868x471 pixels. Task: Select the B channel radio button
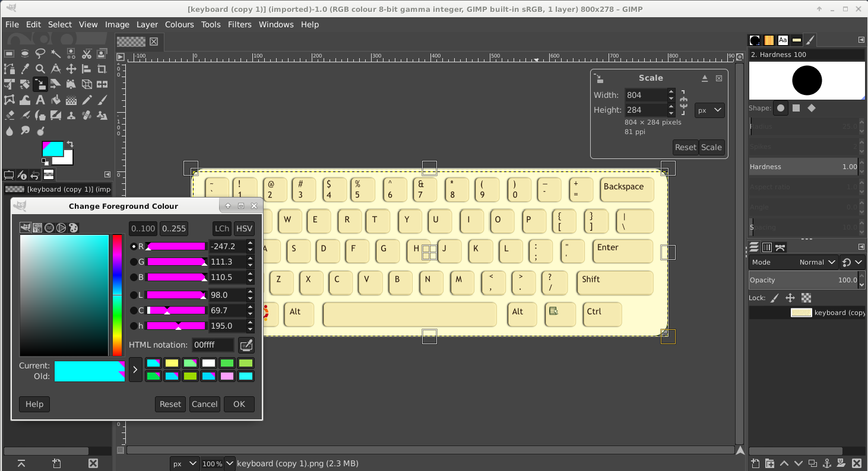(134, 277)
